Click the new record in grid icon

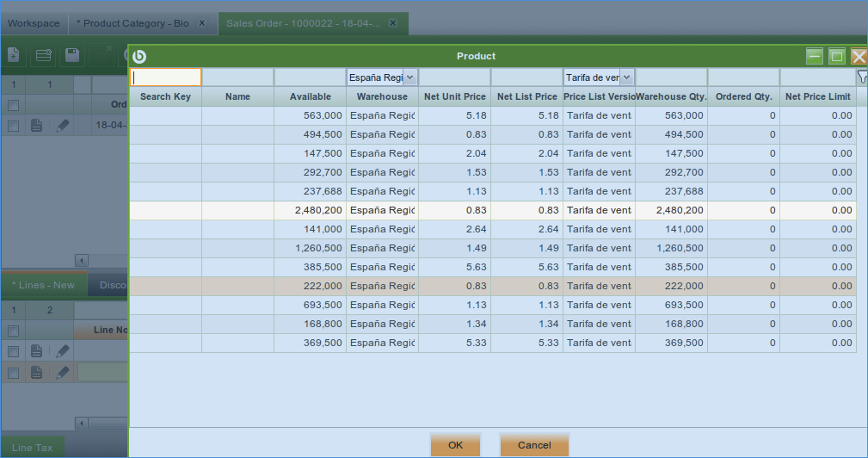pos(43,55)
